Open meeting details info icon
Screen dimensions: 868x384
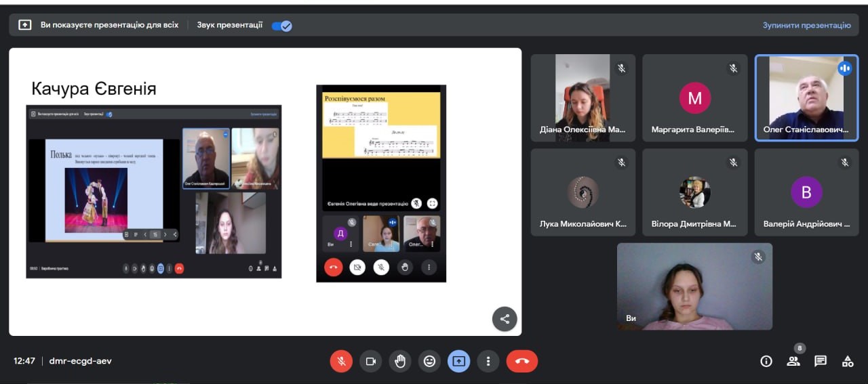coord(766,361)
